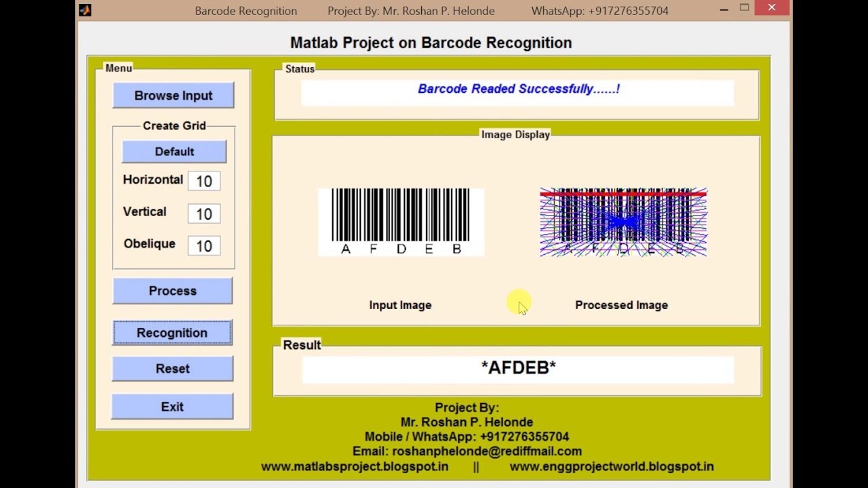The width and height of the screenshot is (868, 488).
Task: Click the Reset button
Action: coord(172,369)
